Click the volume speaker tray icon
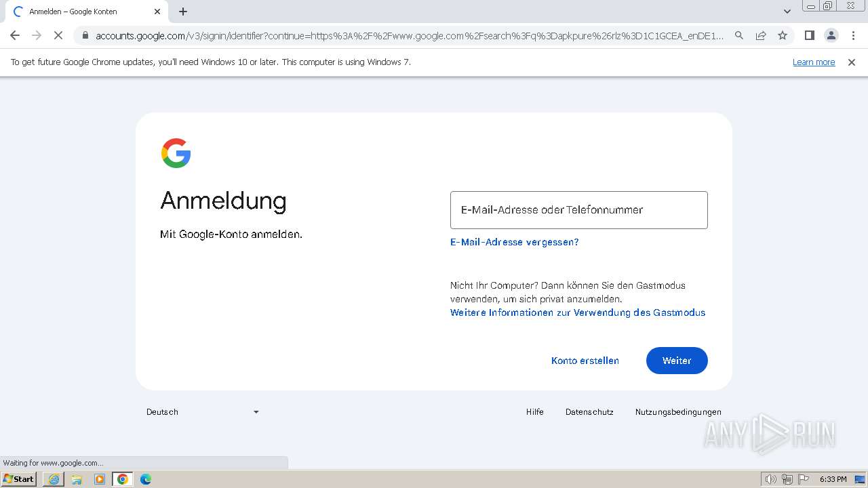The height and width of the screenshot is (488, 868). pyautogui.click(x=771, y=479)
